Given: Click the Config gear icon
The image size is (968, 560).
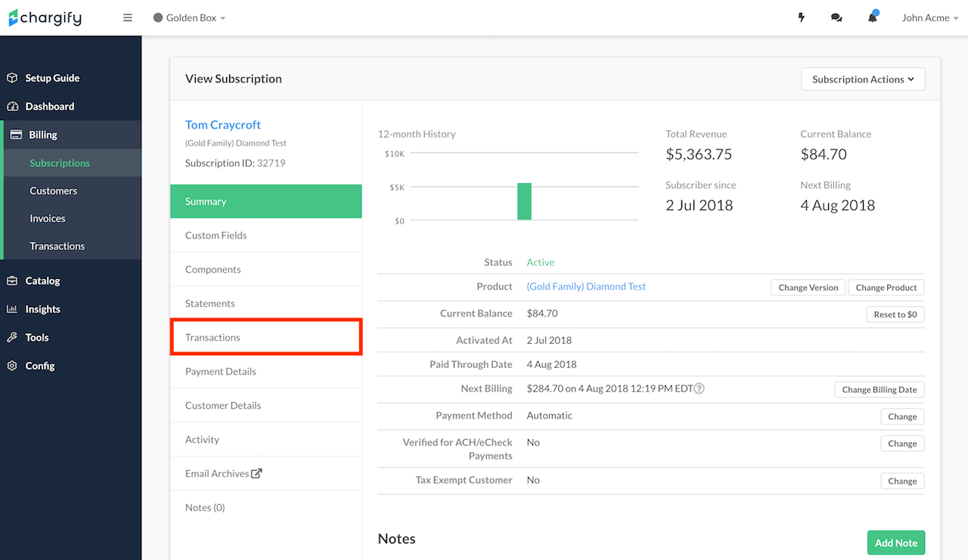Looking at the screenshot, I should click(x=12, y=366).
